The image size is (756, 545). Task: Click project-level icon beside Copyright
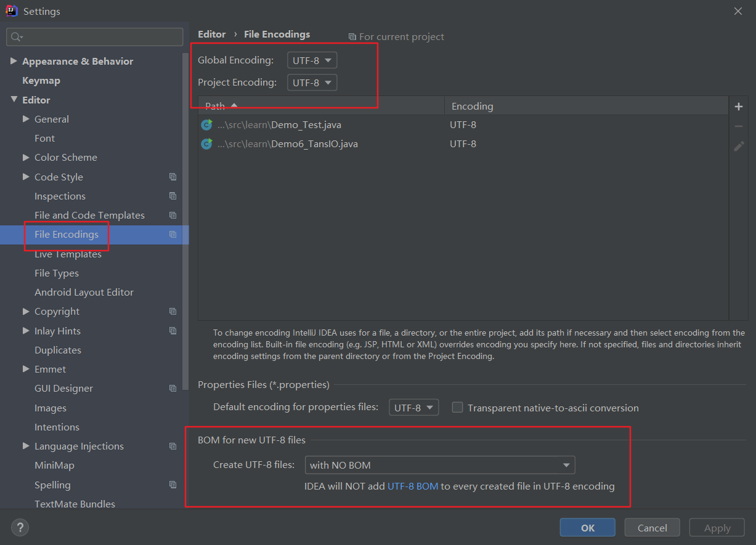tap(173, 312)
